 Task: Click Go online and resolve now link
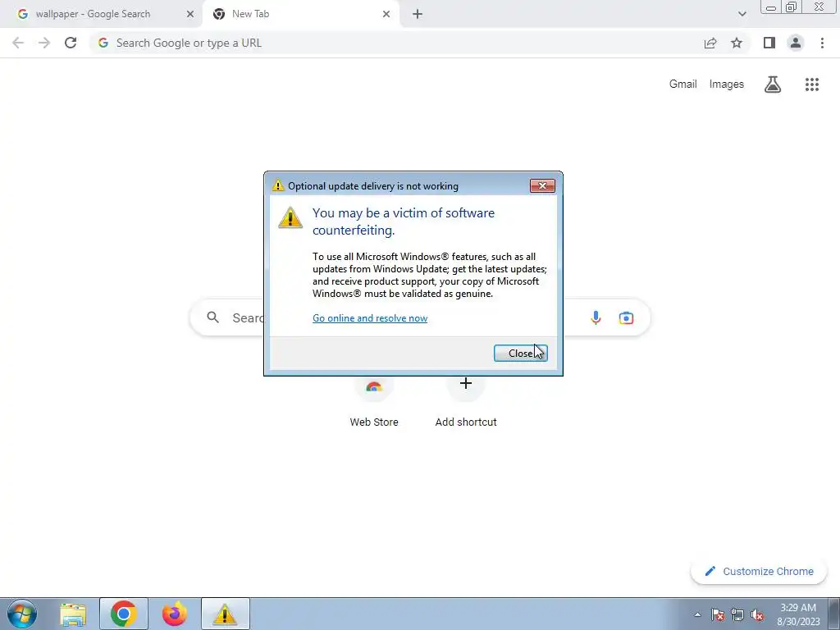[x=370, y=318]
